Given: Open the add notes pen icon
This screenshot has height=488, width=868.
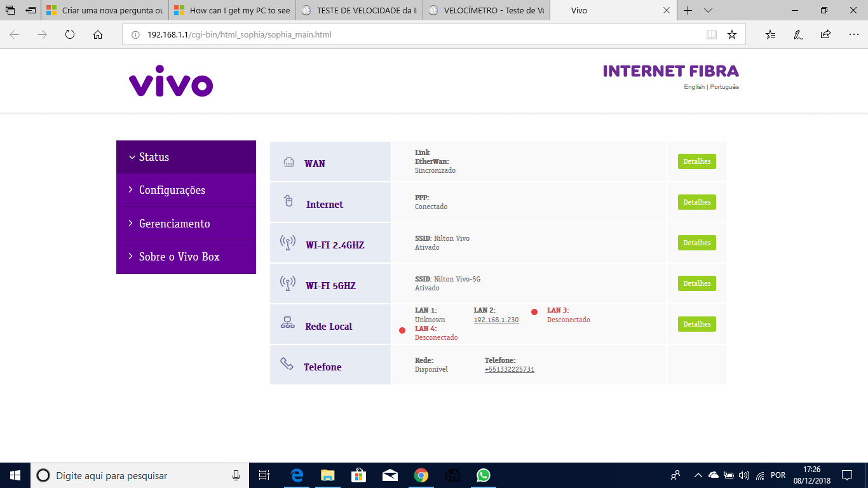Looking at the screenshot, I should coord(798,34).
